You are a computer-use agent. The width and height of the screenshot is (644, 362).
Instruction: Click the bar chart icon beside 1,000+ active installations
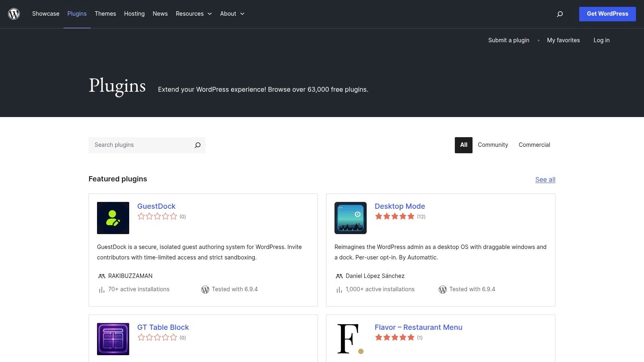pos(339,290)
